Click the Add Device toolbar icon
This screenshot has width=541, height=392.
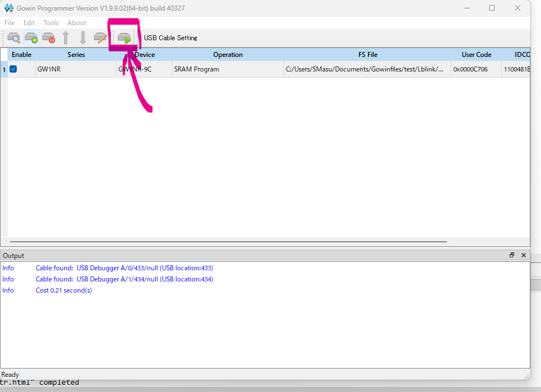(x=31, y=37)
